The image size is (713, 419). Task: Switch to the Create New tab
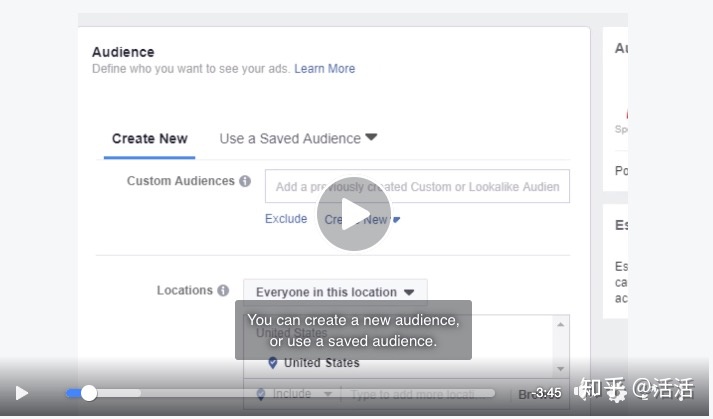(x=149, y=139)
